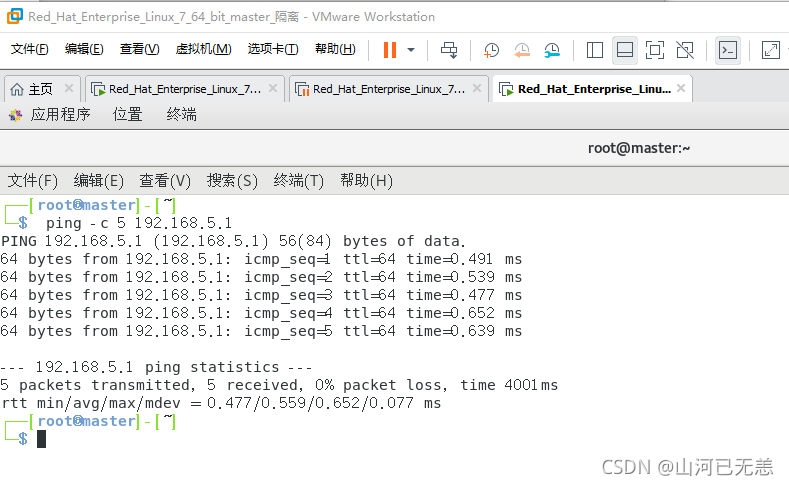Click the applications icon beside 应用程序
Image resolution: width=789 pixels, height=485 pixels.
(16, 115)
